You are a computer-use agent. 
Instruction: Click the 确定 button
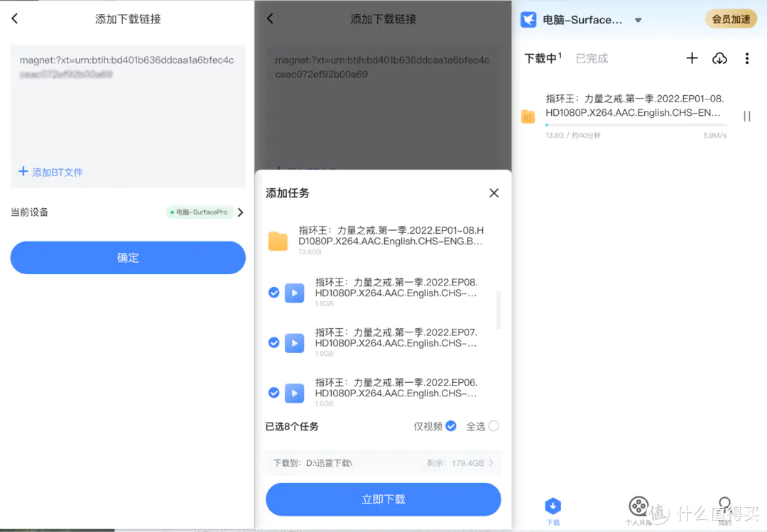point(128,257)
